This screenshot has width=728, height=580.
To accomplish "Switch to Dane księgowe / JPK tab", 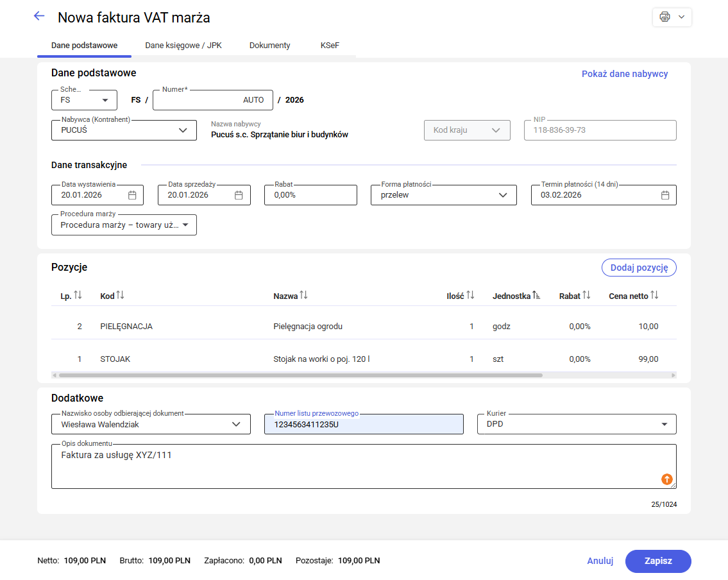I will (x=183, y=46).
